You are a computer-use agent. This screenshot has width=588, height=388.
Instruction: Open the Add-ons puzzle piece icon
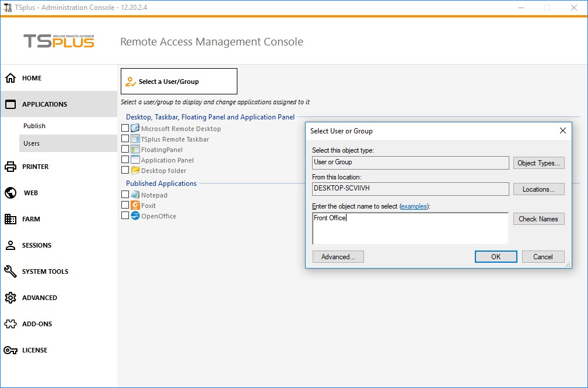pyautogui.click(x=10, y=324)
